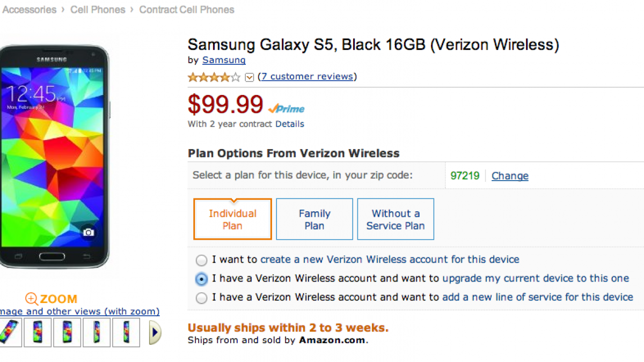Click the Prime checkmark logo

click(287, 109)
